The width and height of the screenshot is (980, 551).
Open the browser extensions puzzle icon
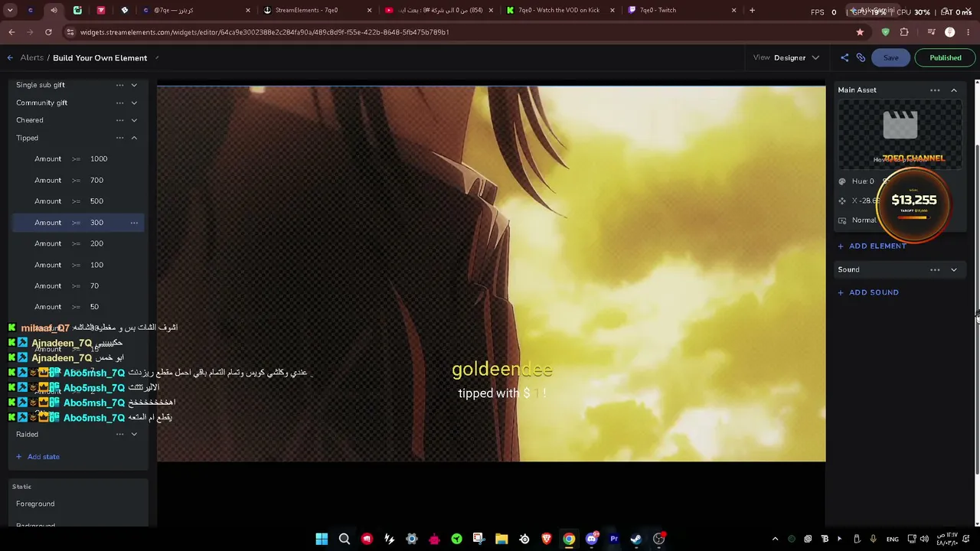[904, 32]
